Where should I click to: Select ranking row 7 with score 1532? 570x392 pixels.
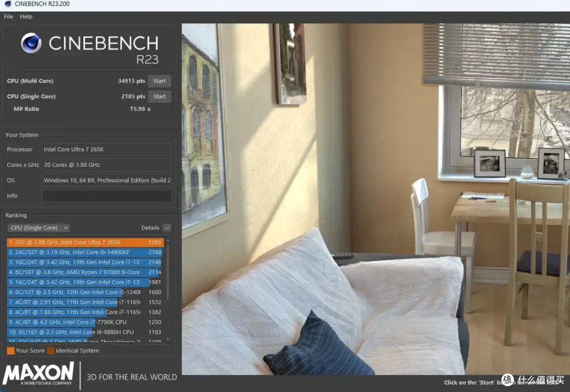[85, 302]
